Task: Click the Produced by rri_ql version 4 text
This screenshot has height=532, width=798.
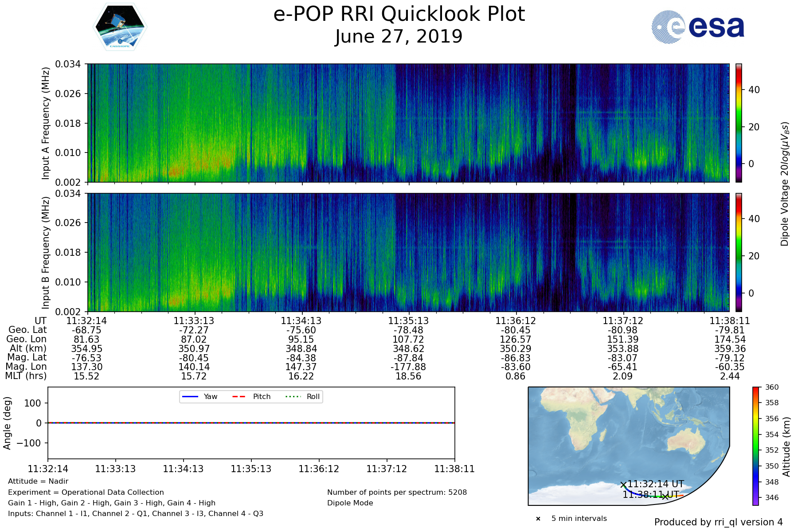Action: point(718,522)
